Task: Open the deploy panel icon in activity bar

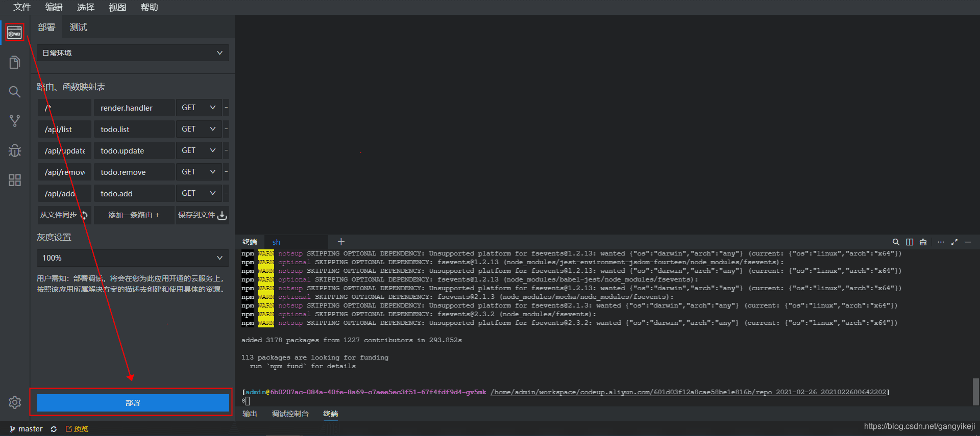Action: click(15, 33)
